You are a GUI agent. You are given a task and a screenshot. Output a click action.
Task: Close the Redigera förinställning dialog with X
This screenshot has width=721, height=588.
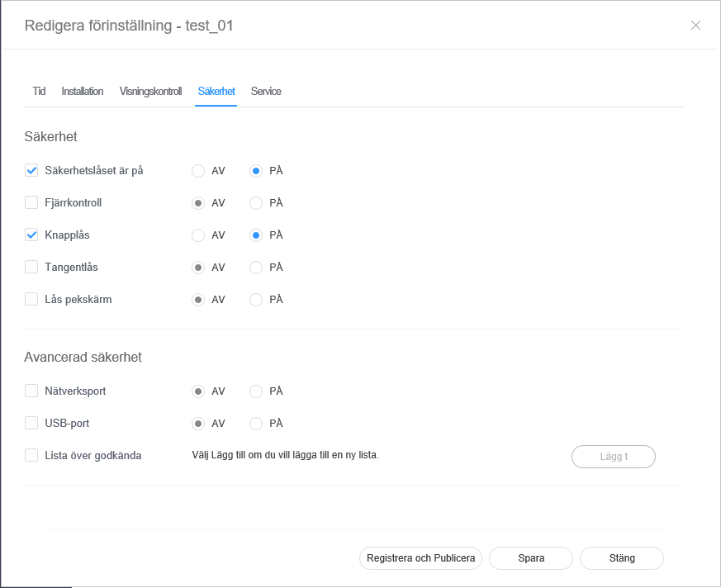[695, 26]
